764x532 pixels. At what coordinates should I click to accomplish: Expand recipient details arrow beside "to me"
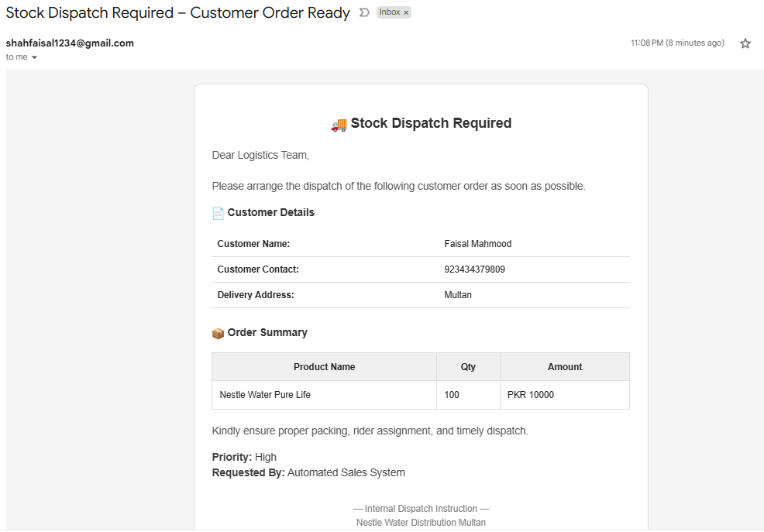tap(34, 57)
